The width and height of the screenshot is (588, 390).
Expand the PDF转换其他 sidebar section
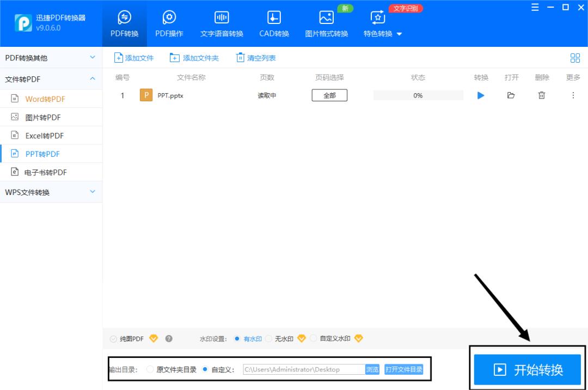click(52, 57)
